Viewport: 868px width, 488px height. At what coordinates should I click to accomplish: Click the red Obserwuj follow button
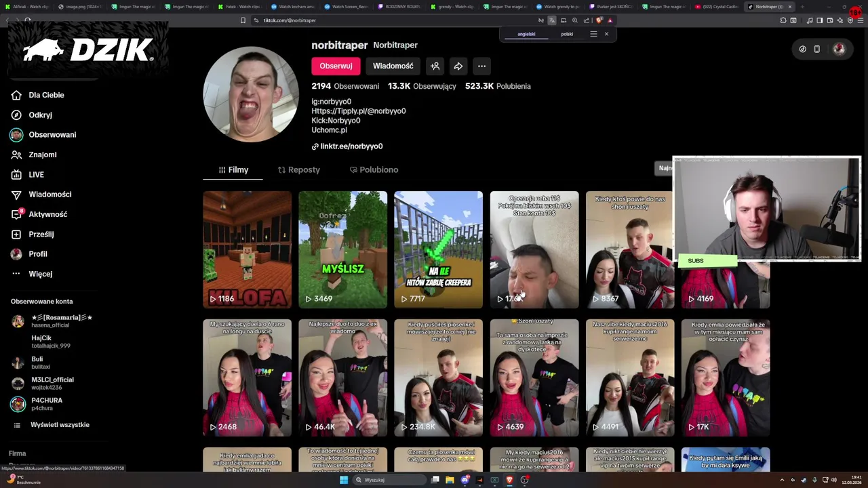(x=336, y=66)
